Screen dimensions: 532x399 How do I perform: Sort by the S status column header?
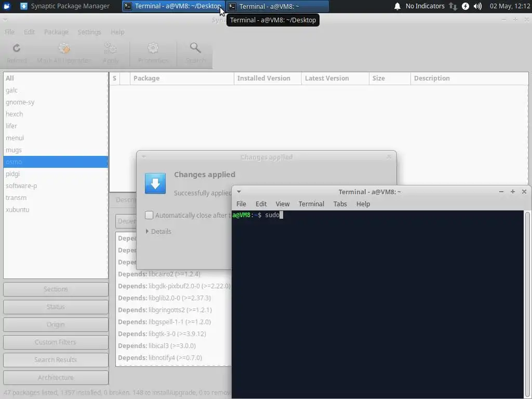coord(115,78)
